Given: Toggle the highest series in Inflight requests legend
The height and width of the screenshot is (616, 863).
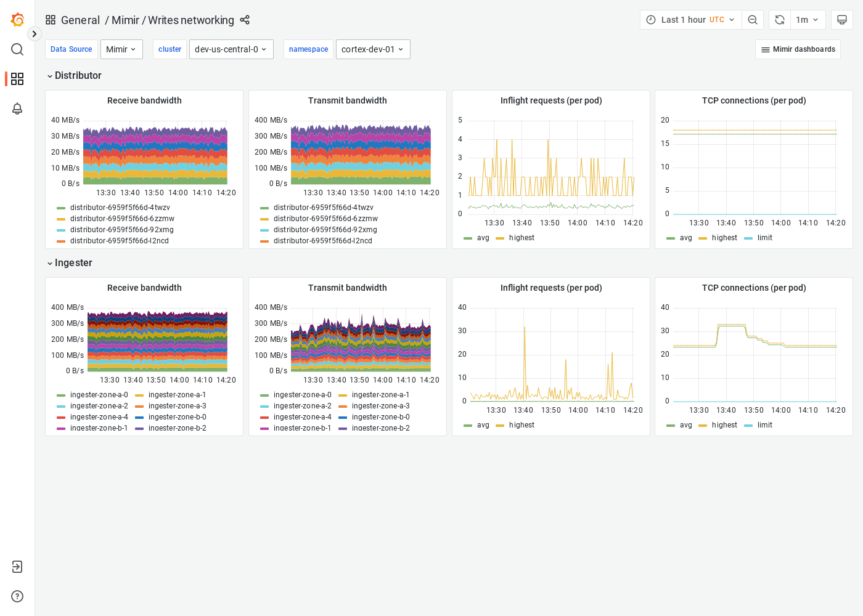Looking at the screenshot, I should pos(522,237).
